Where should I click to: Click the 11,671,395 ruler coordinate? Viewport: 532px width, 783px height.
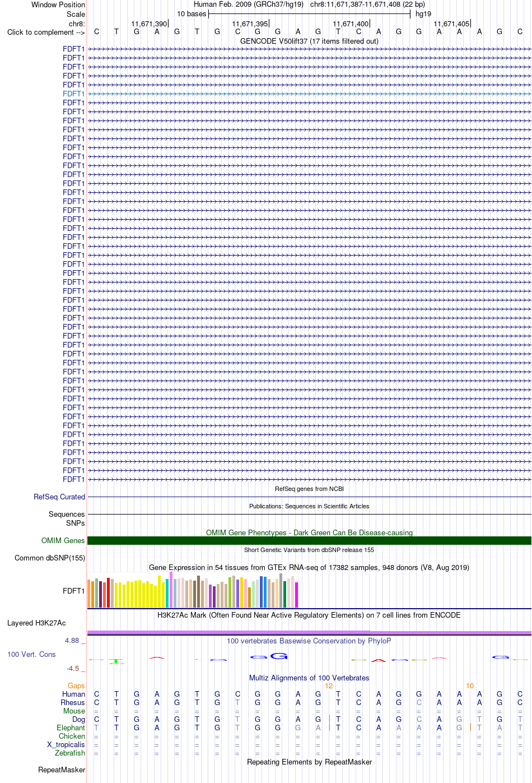click(x=250, y=24)
